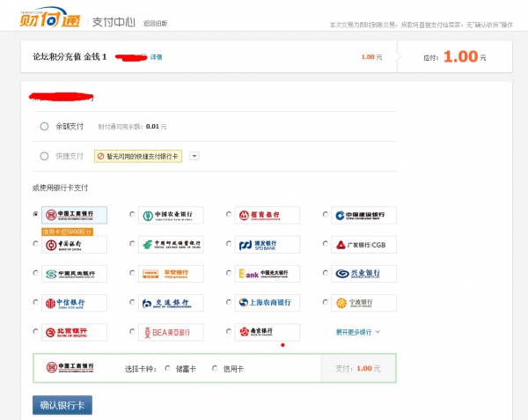
Task: Choose the 广发银行 CGB logo tile
Action: tap(363, 245)
